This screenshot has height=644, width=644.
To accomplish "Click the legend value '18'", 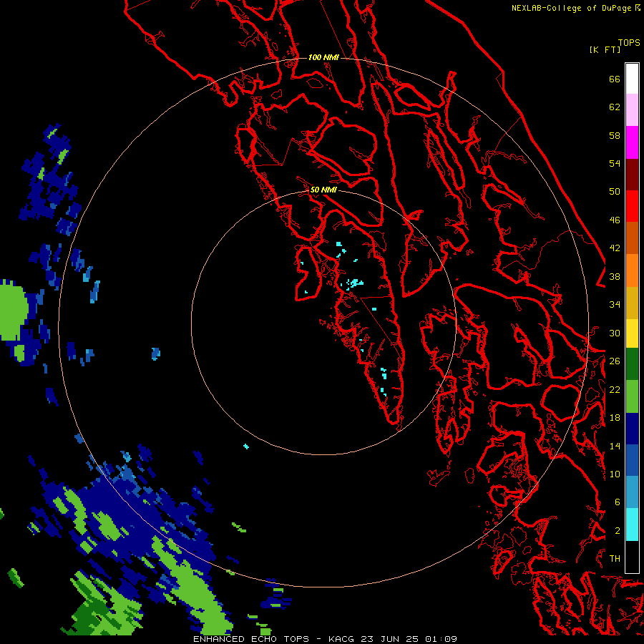I will point(615,418).
